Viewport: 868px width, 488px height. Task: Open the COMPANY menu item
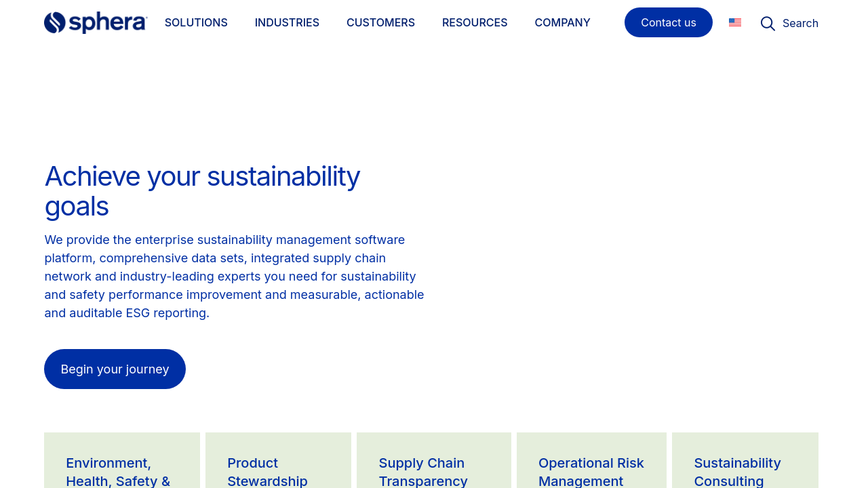[562, 22]
